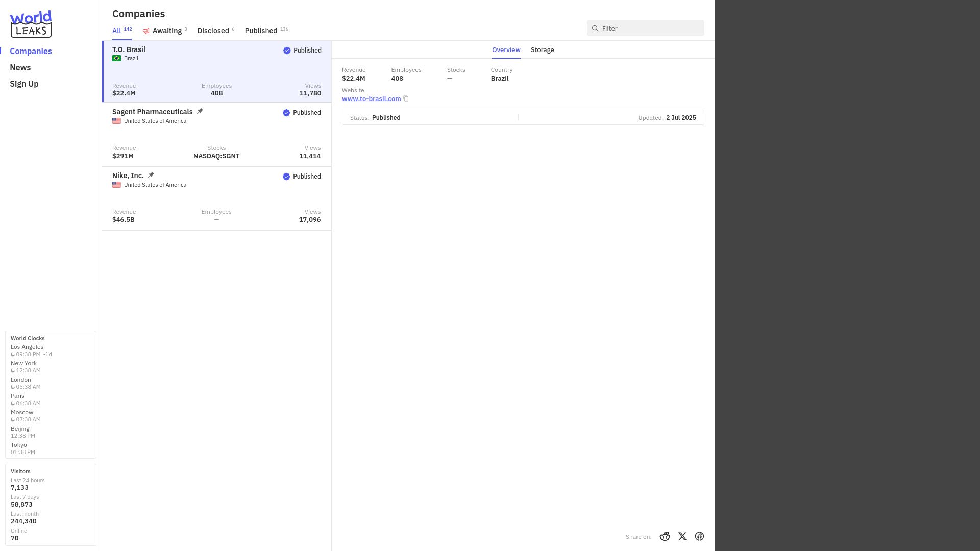Click the Status: Published label in details
The width and height of the screenshot is (980, 551).
tap(375, 118)
